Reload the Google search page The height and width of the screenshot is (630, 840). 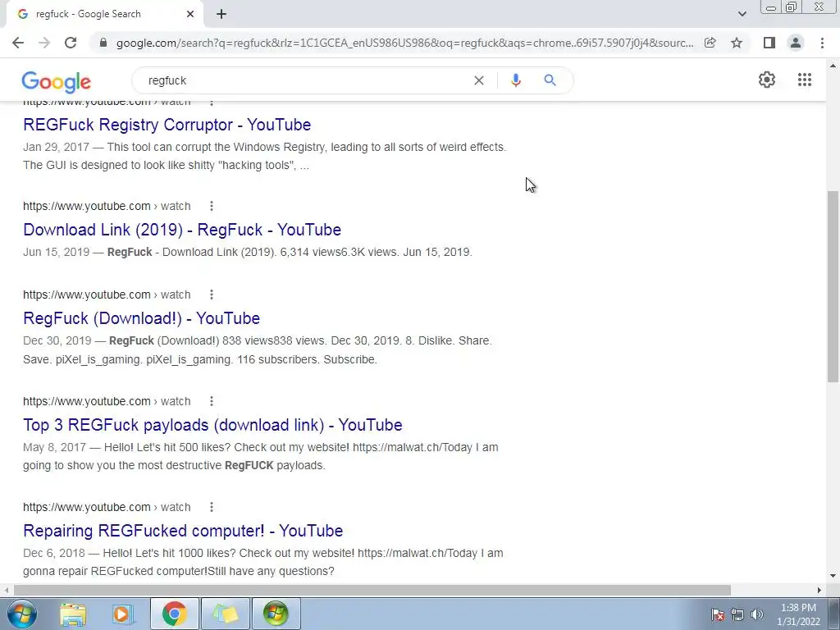71,43
